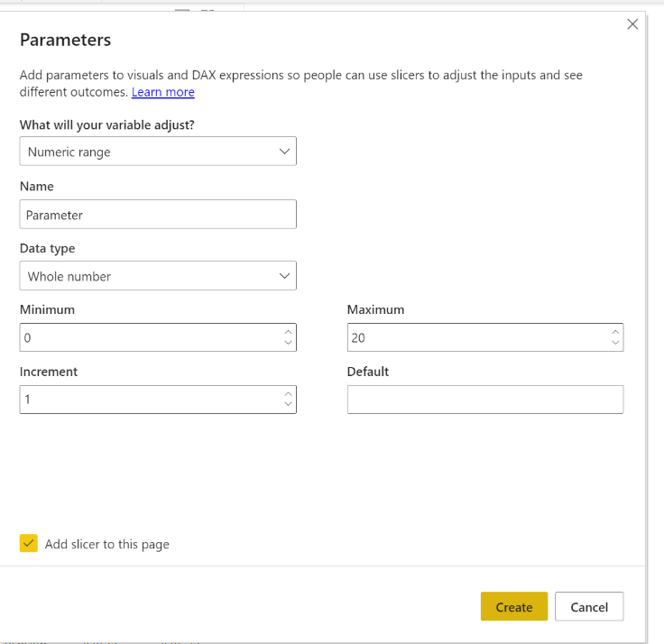664x644 pixels.
Task: Raise Increment using the up arrow
Action: tap(288, 394)
